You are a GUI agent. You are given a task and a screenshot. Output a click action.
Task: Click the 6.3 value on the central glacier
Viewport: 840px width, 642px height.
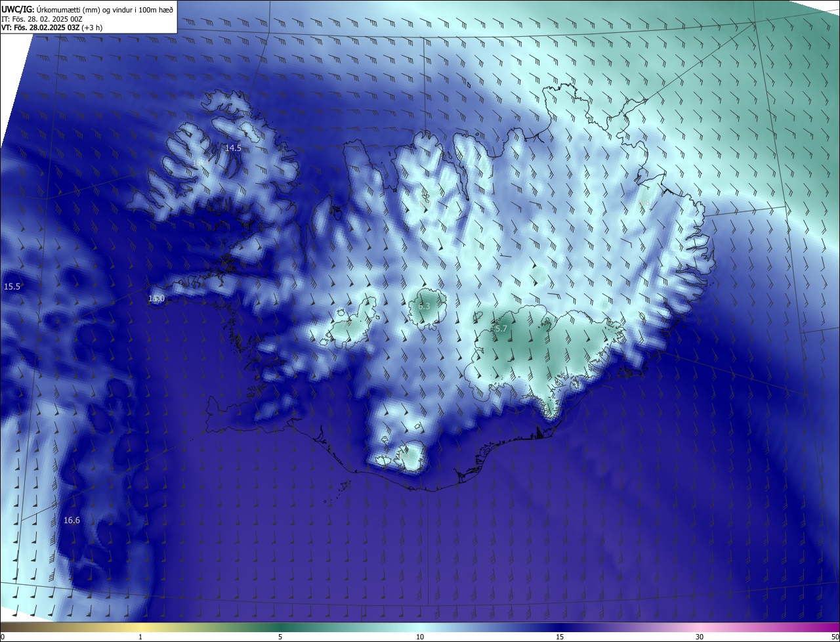click(424, 306)
